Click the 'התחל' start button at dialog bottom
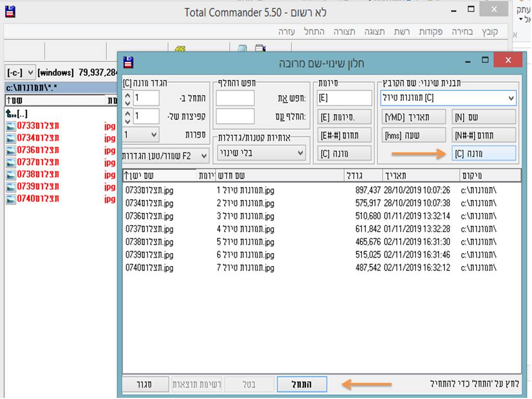This screenshot has width=532, height=399. click(x=302, y=384)
